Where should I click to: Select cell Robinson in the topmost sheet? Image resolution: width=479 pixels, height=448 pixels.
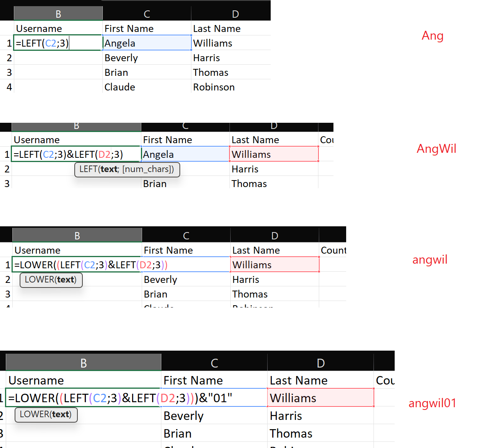click(231, 87)
